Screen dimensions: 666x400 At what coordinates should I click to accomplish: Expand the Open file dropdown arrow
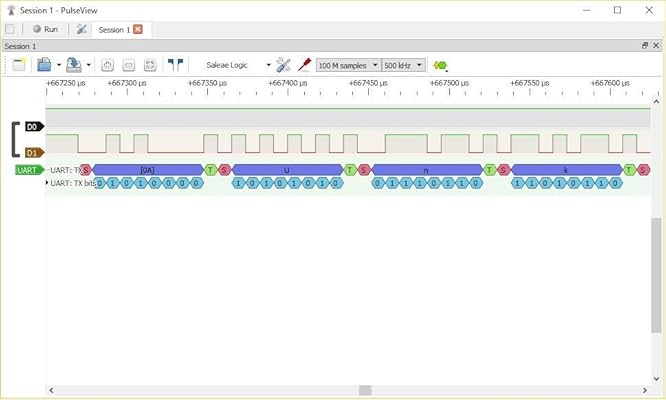(57, 65)
